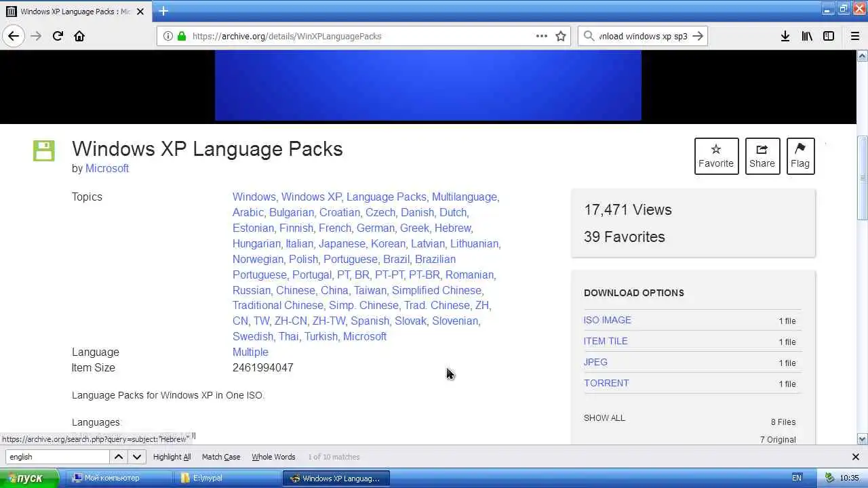Image resolution: width=868 pixels, height=488 pixels.
Task: Click the page scrollbar down arrow
Action: (862, 439)
